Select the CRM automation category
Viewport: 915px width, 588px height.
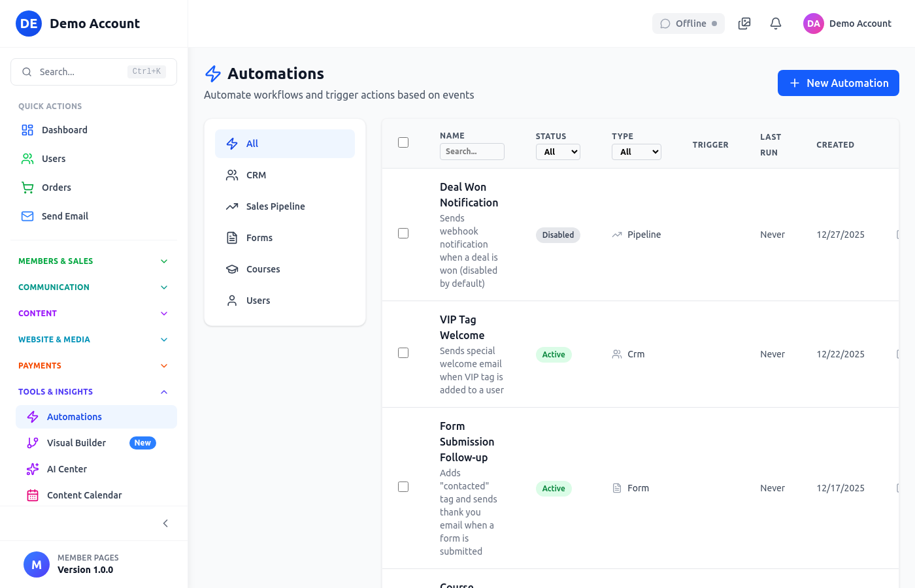[x=256, y=174]
